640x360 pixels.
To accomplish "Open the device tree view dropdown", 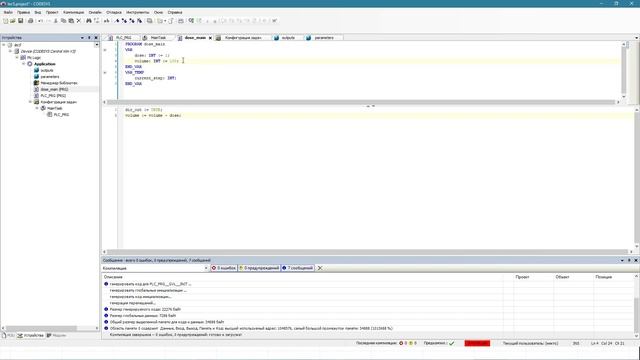I will point(97,44).
